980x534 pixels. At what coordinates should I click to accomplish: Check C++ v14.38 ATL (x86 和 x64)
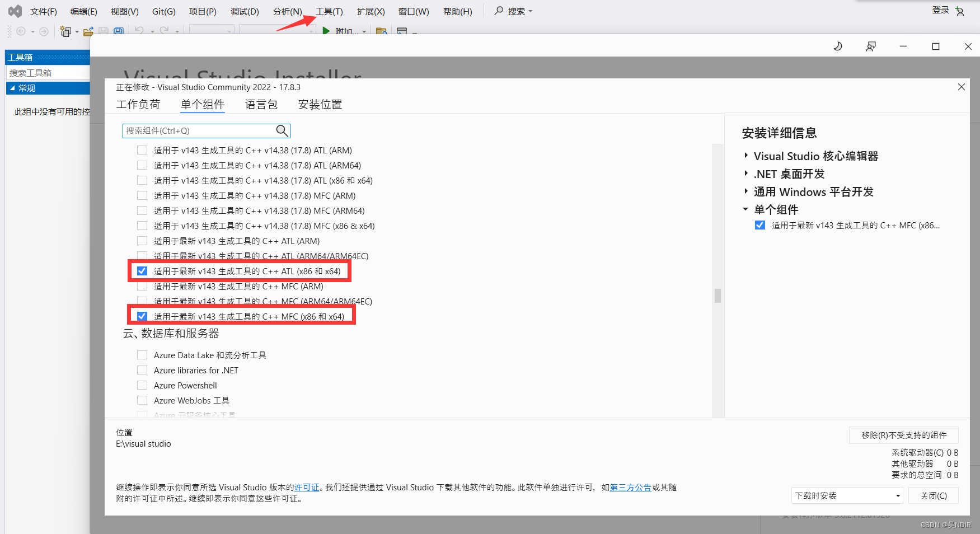tap(142, 180)
